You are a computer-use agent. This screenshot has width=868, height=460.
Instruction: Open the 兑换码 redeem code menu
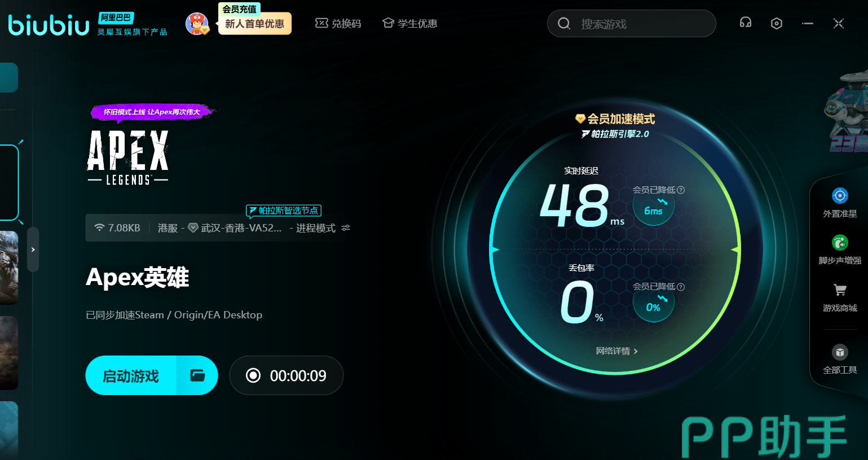pyautogui.click(x=338, y=24)
